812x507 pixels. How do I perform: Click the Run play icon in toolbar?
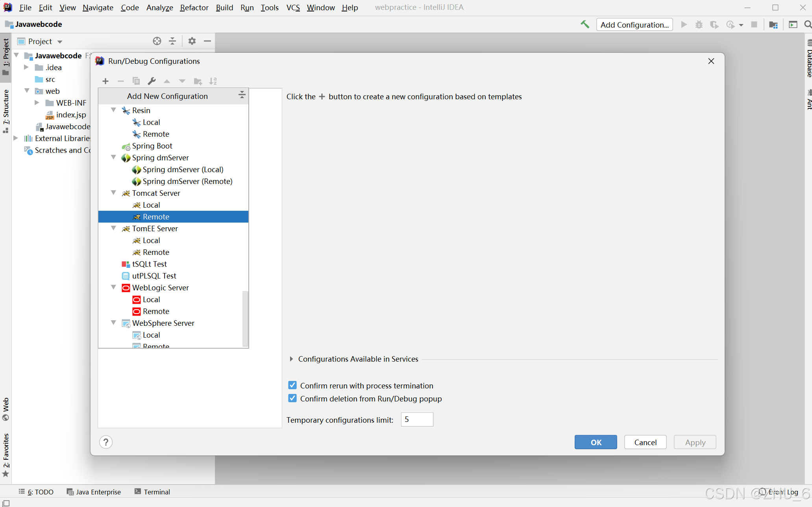click(684, 24)
